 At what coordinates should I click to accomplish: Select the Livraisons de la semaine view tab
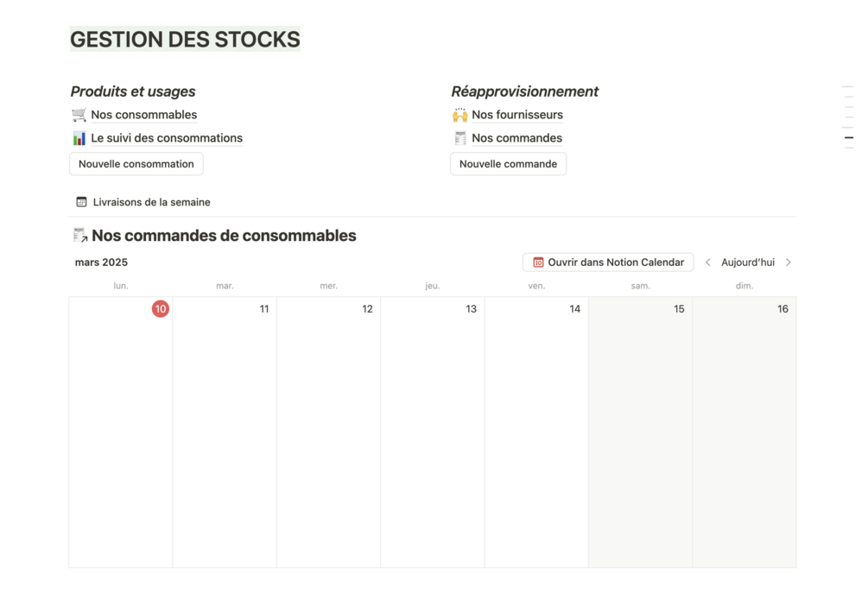[x=151, y=202]
